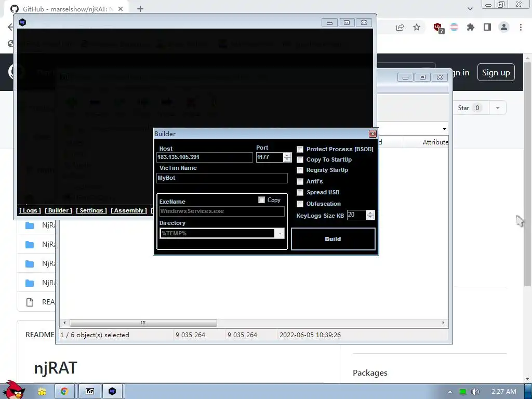
Task: Enable the Obfuscation checkbox
Action: [300, 204]
